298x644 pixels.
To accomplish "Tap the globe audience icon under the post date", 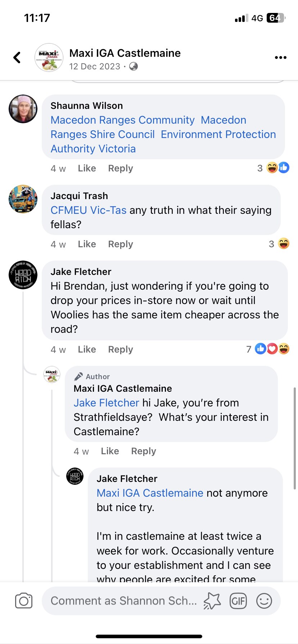I will (133, 67).
